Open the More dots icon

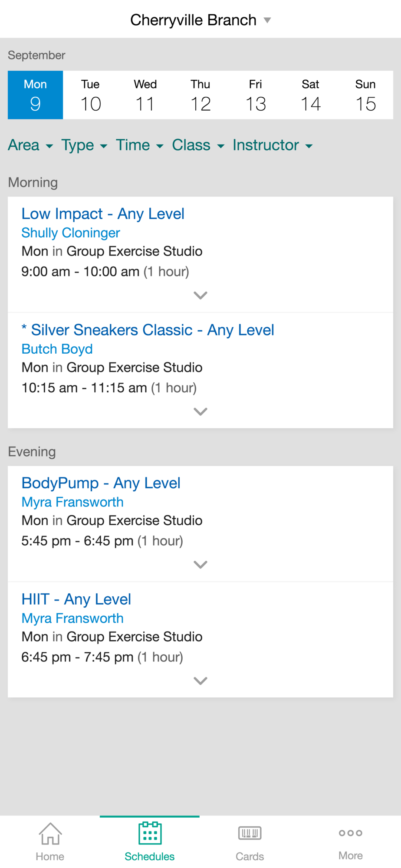pyautogui.click(x=351, y=833)
